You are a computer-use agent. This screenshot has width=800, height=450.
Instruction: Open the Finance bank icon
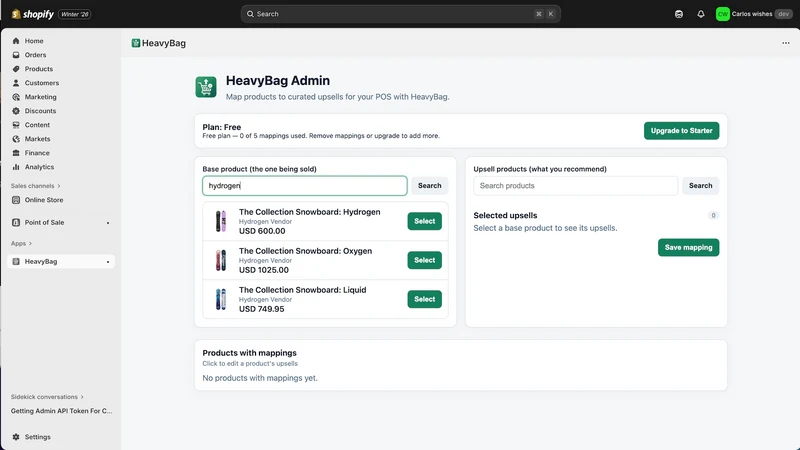pyautogui.click(x=16, y=153)
